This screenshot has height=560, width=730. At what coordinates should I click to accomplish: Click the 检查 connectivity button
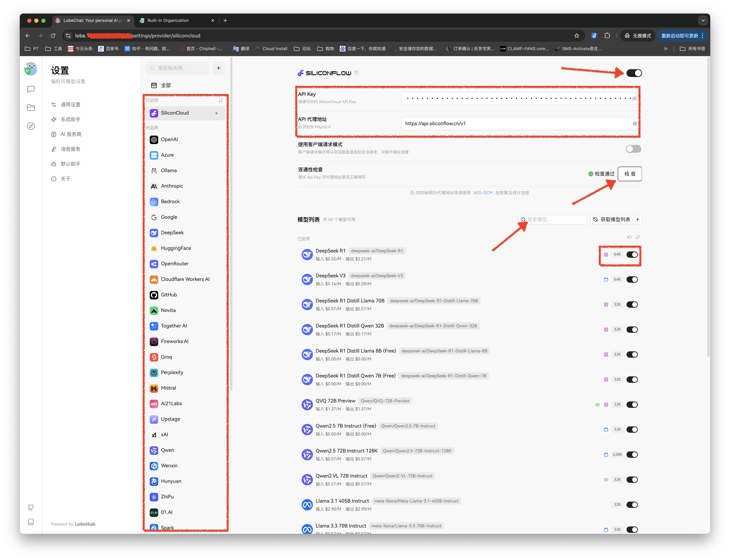coord(630,174)
